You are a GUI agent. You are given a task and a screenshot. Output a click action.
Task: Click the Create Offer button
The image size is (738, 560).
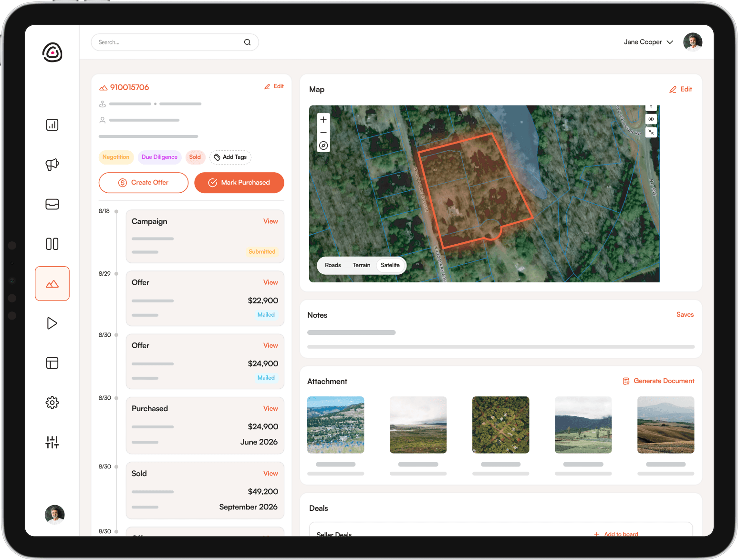coord(144,183)
